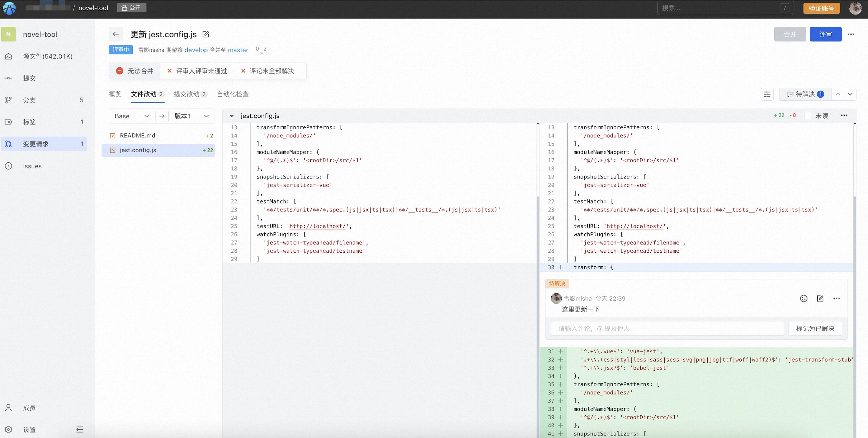
Task: Click the blue 评审 button
Action: click(x=826, y=34)
